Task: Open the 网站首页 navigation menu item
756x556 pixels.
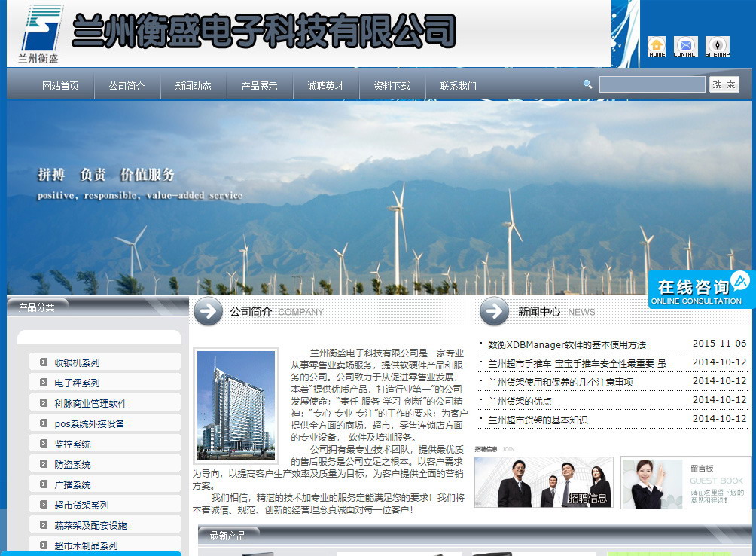Action: tap(60, 86)
